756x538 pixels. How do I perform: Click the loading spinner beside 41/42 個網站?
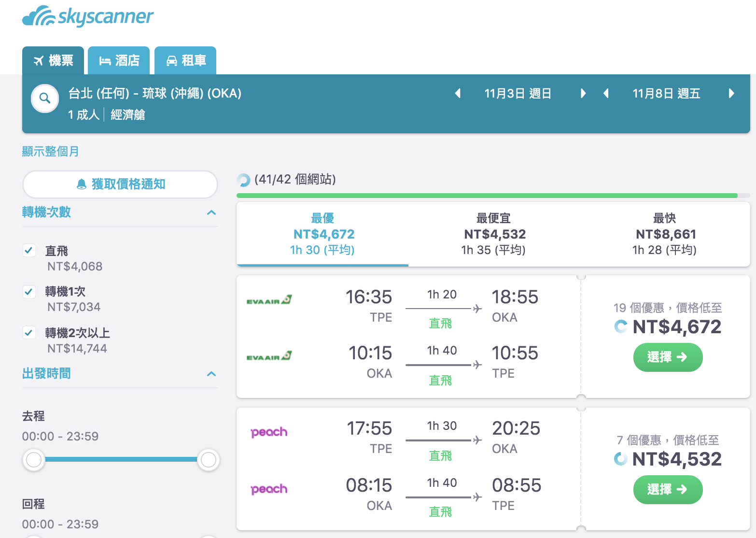[x=243, y=180]
